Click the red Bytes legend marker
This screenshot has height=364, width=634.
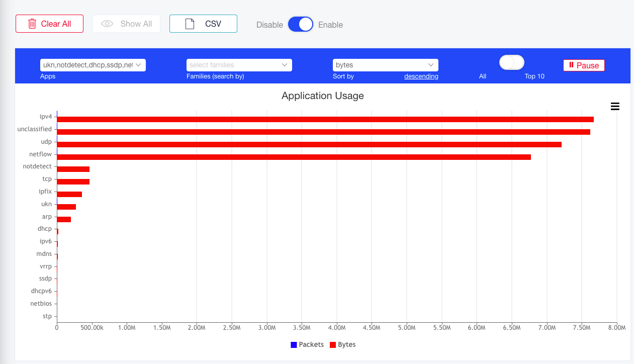point(333,344)
